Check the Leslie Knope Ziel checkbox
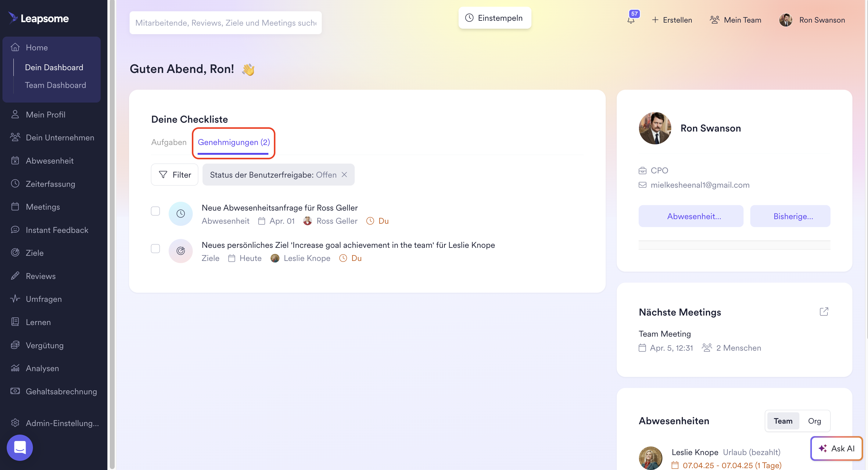Image resolution: width=868 pixels, height=470 pixels. coord(155,248)
